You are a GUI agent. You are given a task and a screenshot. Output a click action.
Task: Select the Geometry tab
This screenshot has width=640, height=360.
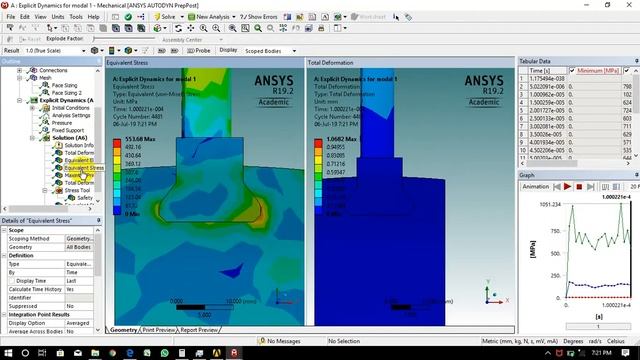click(x=123, y=330)
